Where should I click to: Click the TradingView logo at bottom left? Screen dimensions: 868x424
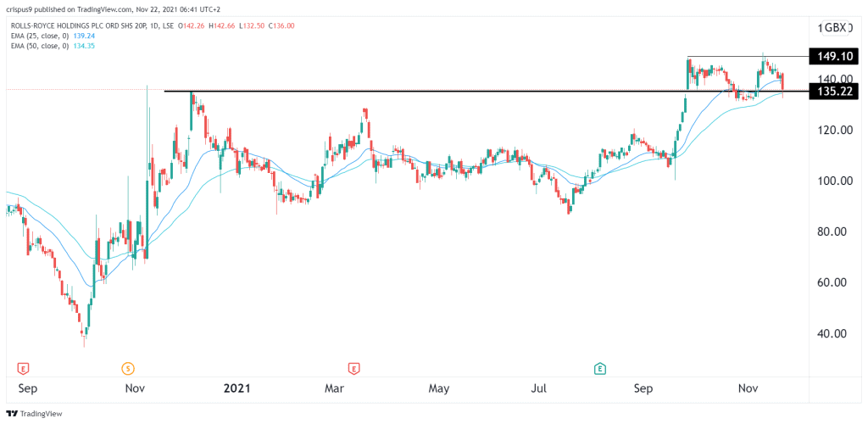34,413
